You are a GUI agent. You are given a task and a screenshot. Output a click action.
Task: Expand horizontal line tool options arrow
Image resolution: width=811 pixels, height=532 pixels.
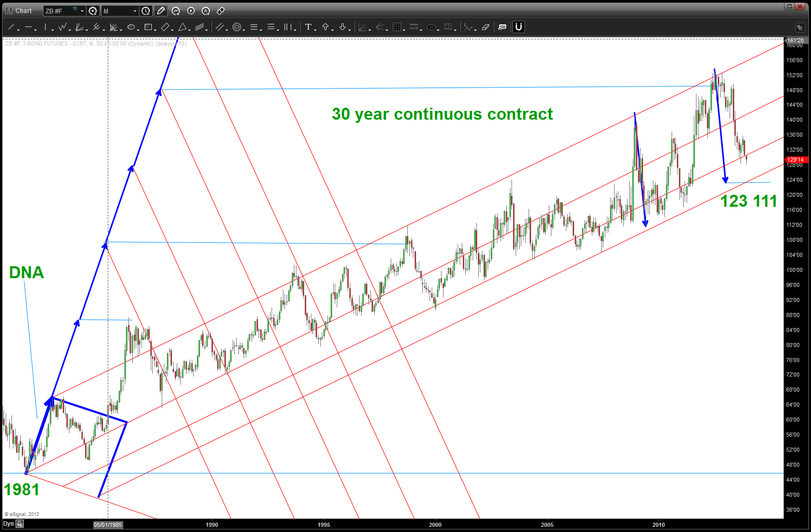[35, 30]
